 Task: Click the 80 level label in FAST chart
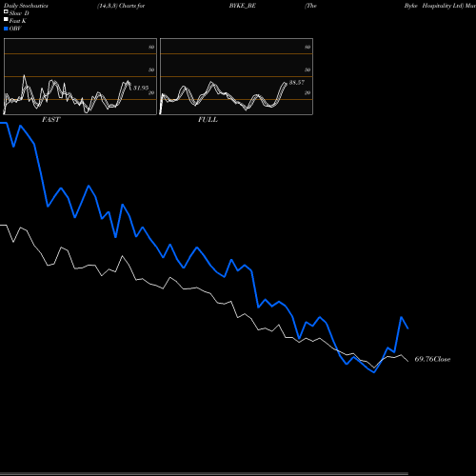tap(151, 47)
